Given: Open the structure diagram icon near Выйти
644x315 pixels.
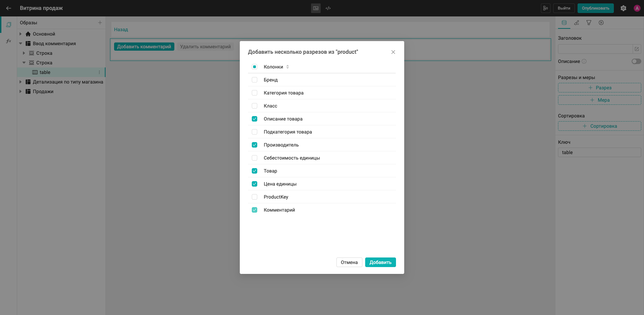Looking at the screenshot, I should [x=546, y=8].
